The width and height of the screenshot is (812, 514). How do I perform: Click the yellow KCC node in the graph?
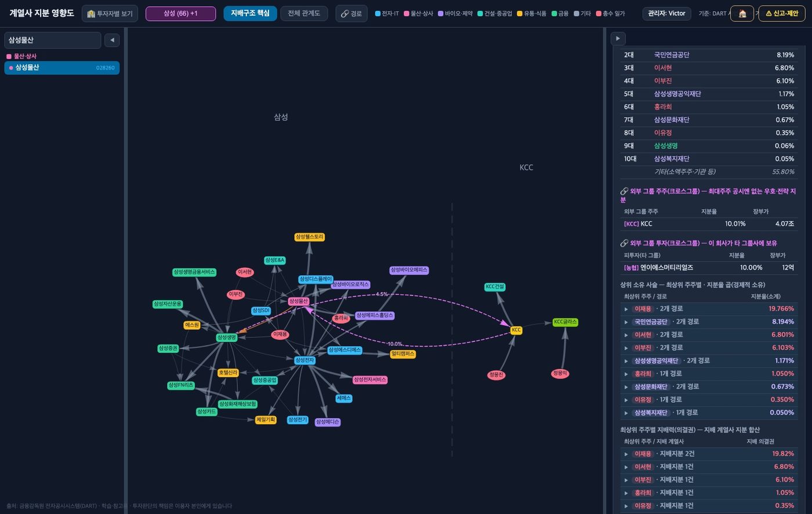point(516,330)
